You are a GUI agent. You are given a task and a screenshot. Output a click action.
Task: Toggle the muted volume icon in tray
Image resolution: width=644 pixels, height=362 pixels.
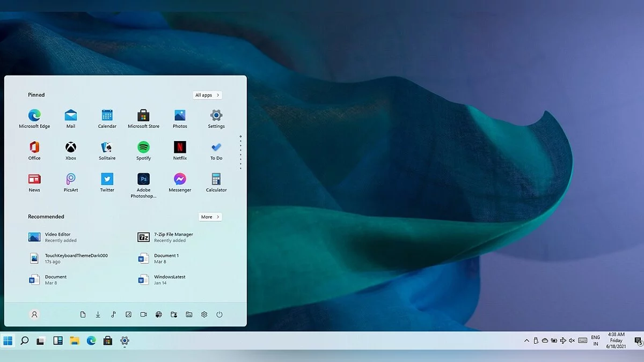(x=572, y=341)
